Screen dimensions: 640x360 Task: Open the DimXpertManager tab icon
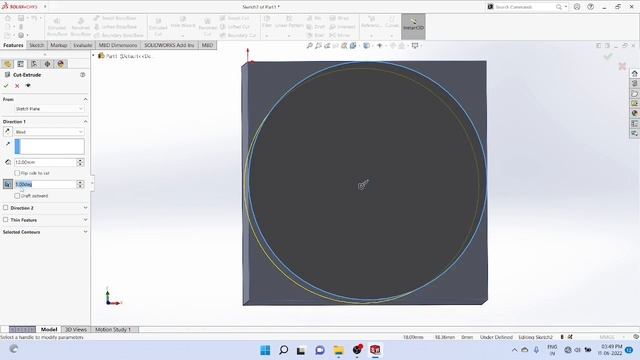pos(47,64)
